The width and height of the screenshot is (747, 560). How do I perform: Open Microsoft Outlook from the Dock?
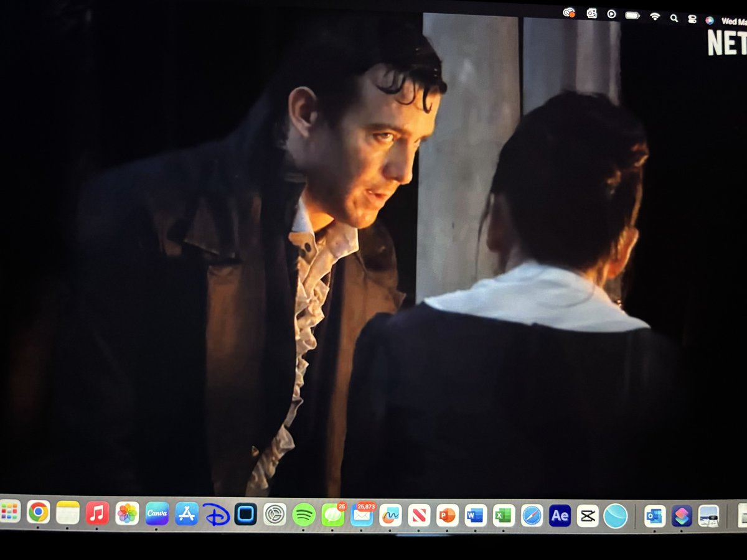(654, 516)
